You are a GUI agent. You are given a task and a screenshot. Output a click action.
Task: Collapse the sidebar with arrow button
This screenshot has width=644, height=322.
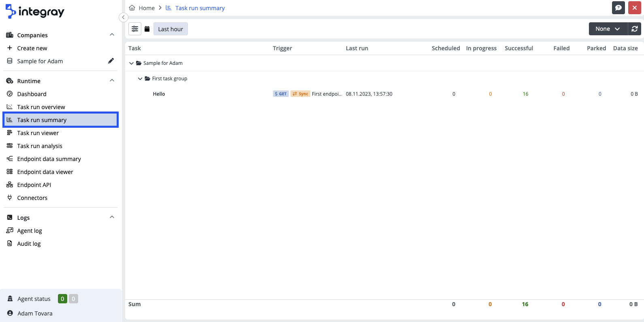pyautogui.click(x=124, y=17)
